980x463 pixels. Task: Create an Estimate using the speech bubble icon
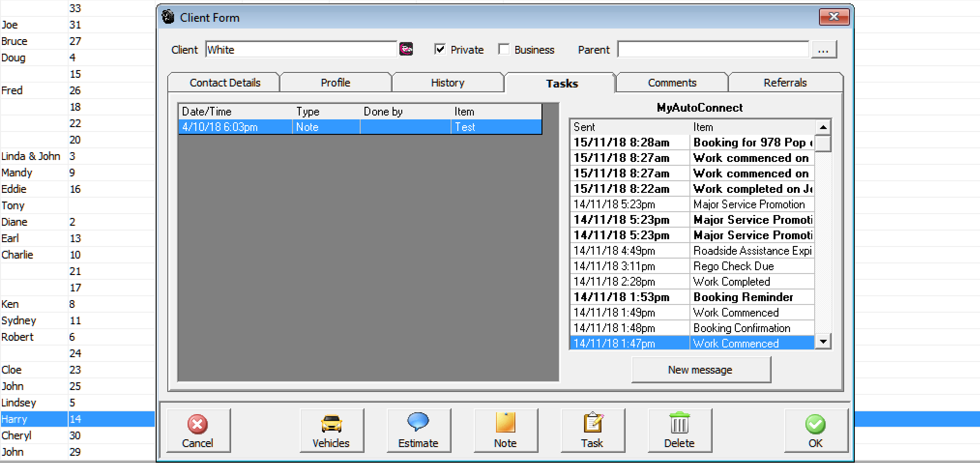[419, 431]
